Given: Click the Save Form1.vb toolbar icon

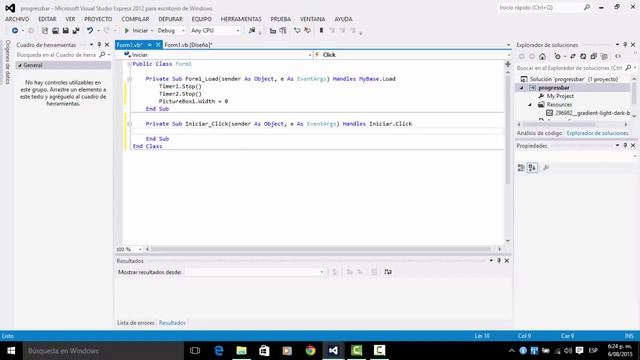Looking at the screenshot, I should point(65,31).
